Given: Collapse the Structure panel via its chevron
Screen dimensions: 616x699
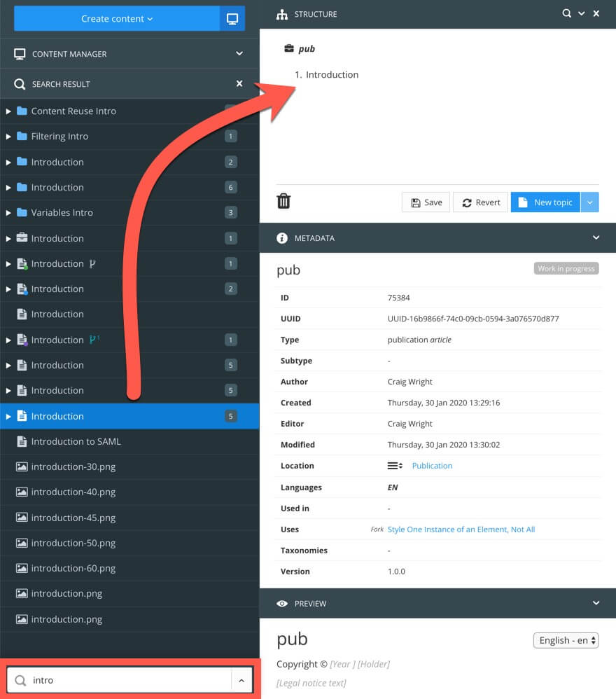Looking at the screenshot, I should [x=582, y=13].
